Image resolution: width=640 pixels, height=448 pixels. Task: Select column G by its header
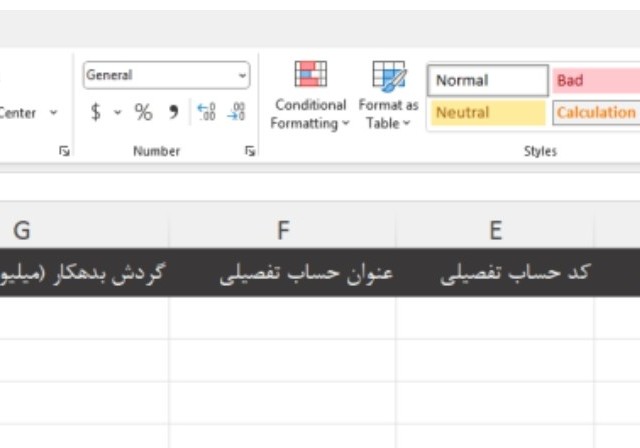click(x=22, y=231)
